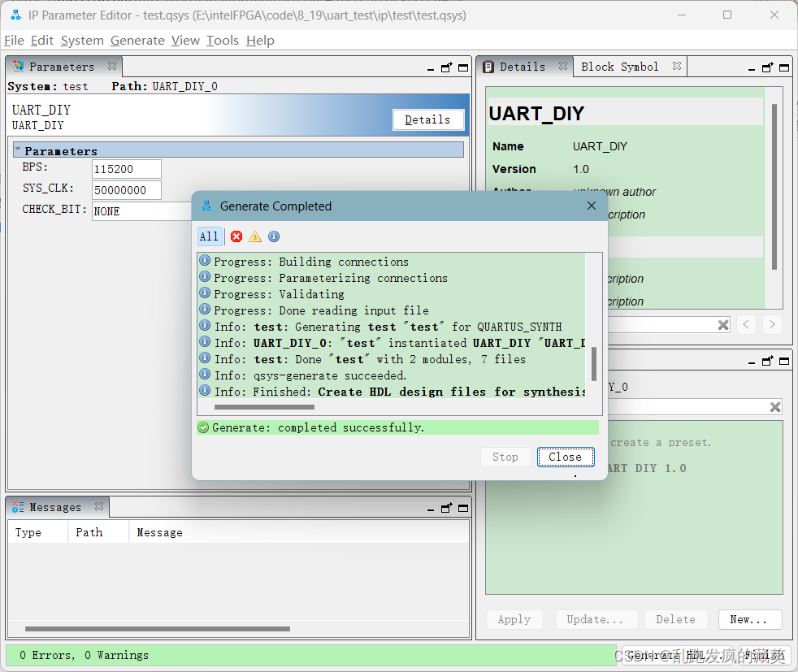This screenshot has width=798, height=672.
Task: Detach the Parameters panel
Action: click(446, 67)
